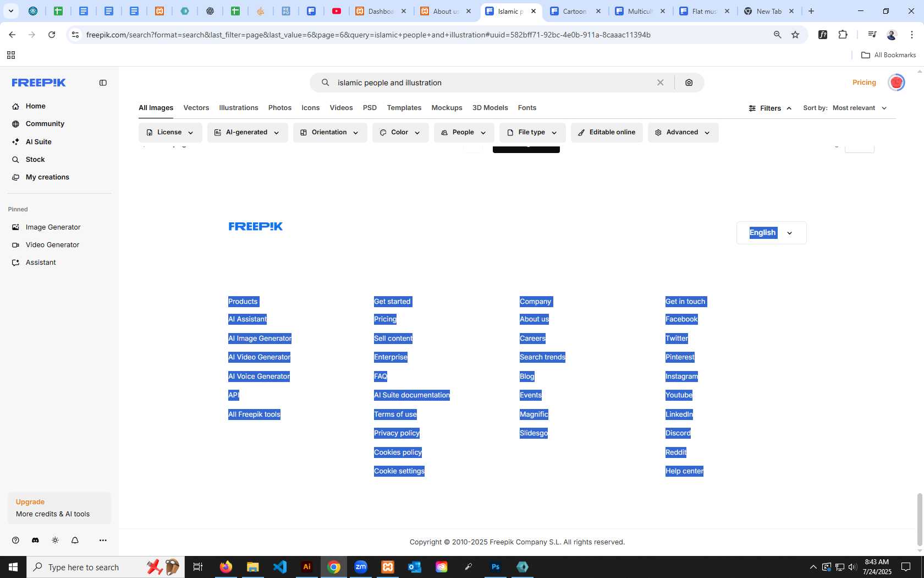Open Photoshop from taskbar

pos(496,566)
